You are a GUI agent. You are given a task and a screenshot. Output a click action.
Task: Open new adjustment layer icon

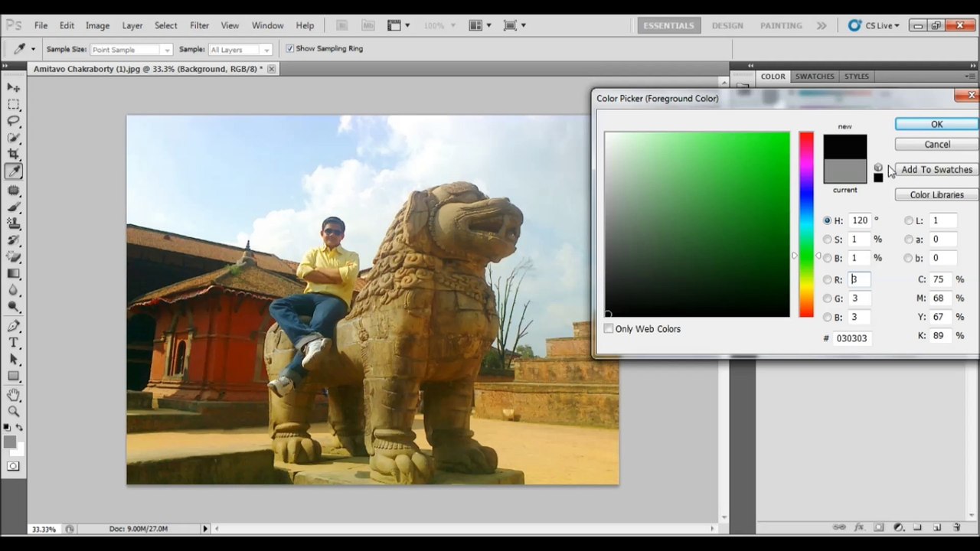pos(898,527)
